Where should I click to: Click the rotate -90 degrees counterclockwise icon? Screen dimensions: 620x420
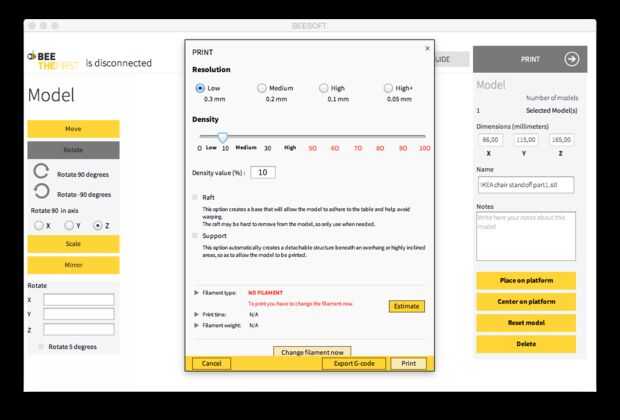(x=41, y=191)
